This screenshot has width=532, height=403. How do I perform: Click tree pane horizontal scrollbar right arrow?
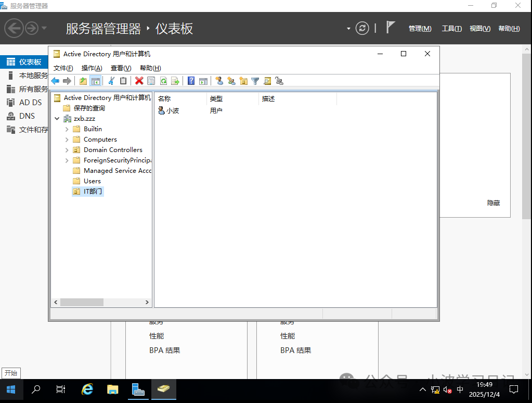(147, 302)
